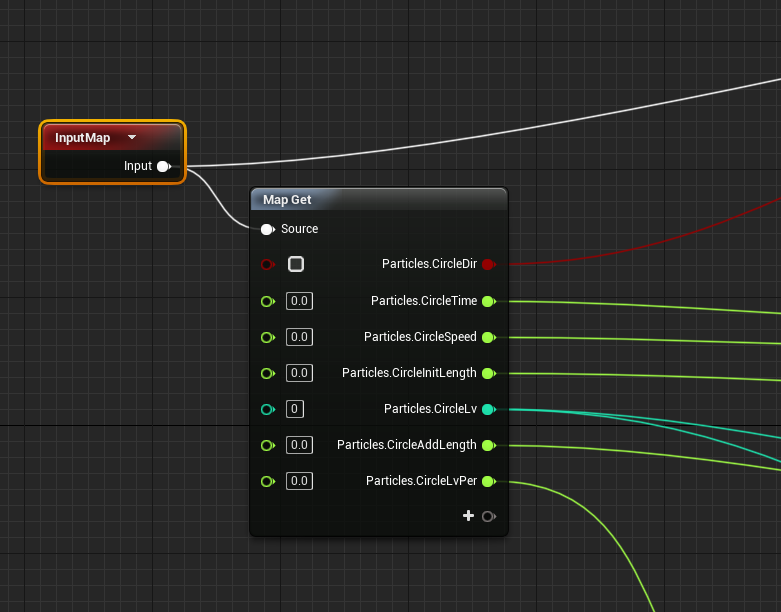Image resolution: width=781 pixels, height=612 pixels.
Task: Click the Source pin label
Action: point(299,229)
